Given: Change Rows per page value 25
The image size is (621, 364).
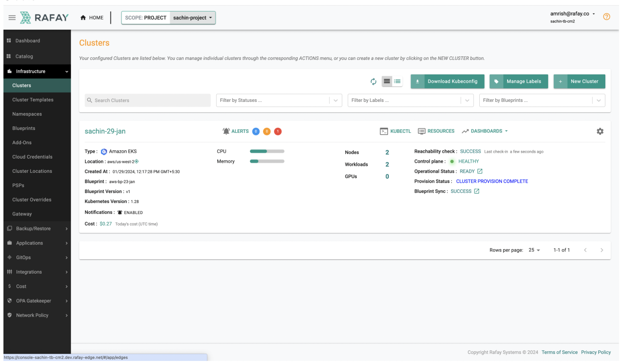Looking at the screenshot, I should point(534,250).
